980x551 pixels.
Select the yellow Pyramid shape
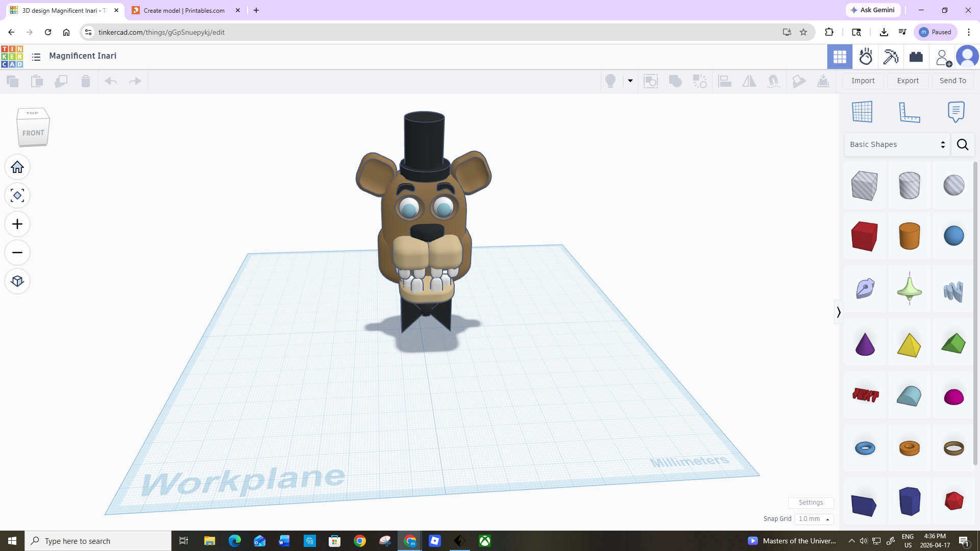[x=909, y=344]
